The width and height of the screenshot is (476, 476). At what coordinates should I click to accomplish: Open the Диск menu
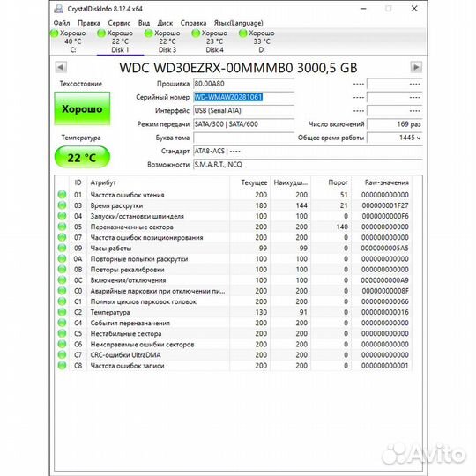pyautogui.click(x=165, y=23)
